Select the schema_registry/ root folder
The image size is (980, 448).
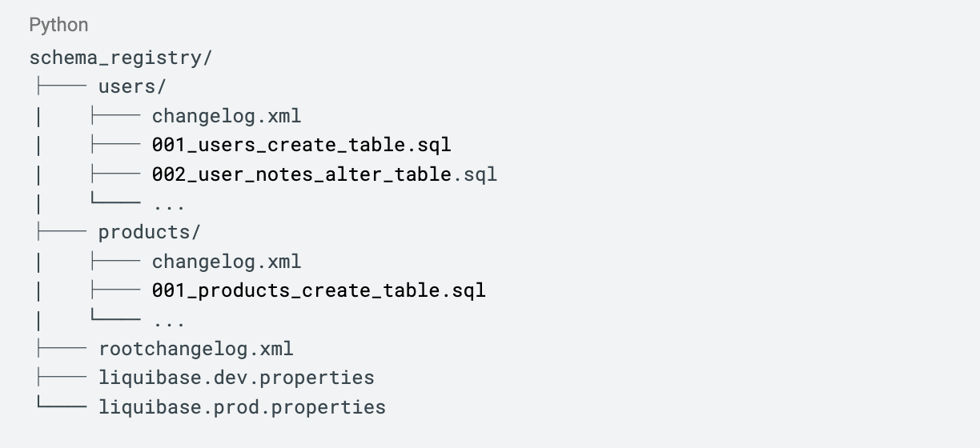point(120,58)
